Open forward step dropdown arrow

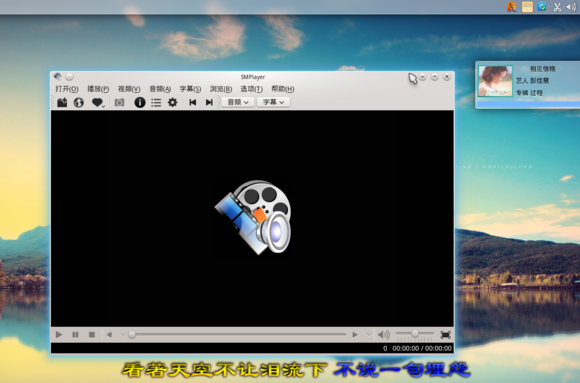point(368,335)
